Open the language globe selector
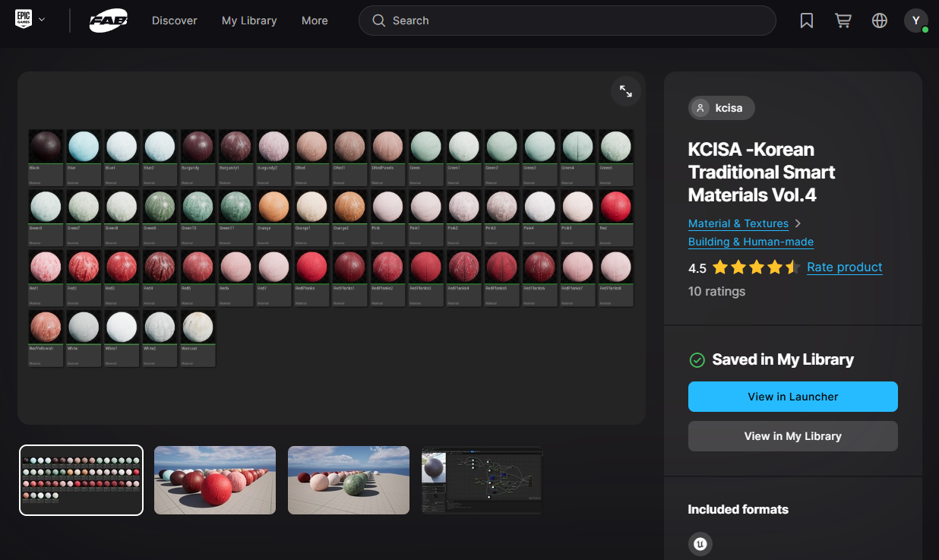The width and height of the screenshot is (939, 560). tap(880, 21)
